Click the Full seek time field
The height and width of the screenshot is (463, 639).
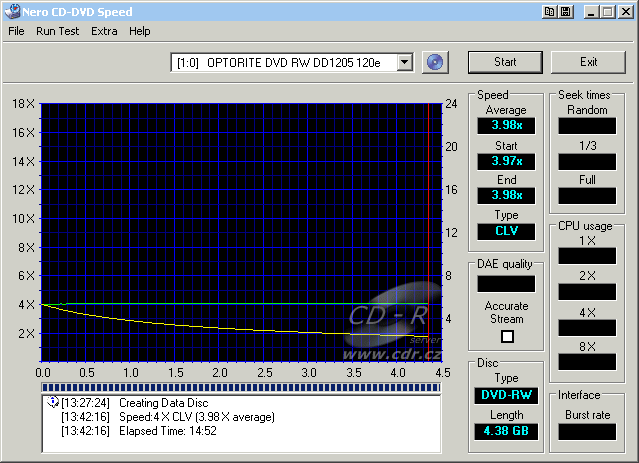[587, 196]
